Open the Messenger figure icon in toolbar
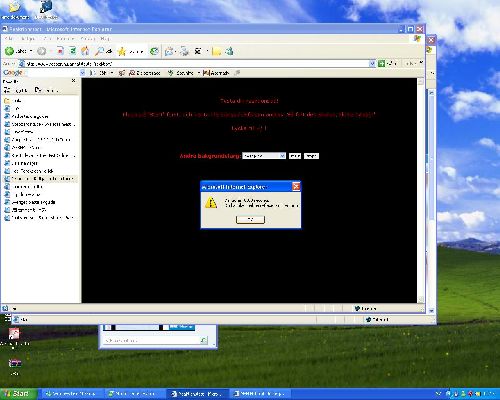The height and width of the screenshot is (400, 500). [x=229, y=51]
